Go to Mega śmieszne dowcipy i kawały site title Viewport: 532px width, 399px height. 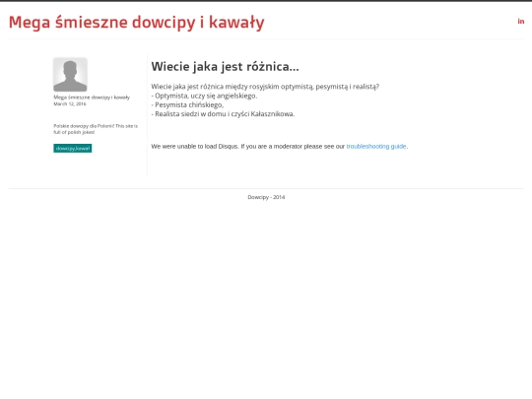click(x=136, y=23)
